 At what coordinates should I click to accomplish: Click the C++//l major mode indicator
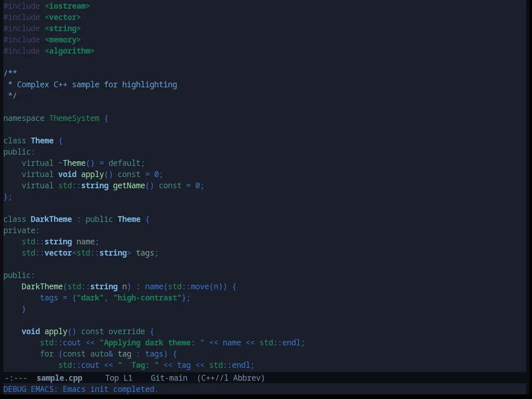pos(213,378)
